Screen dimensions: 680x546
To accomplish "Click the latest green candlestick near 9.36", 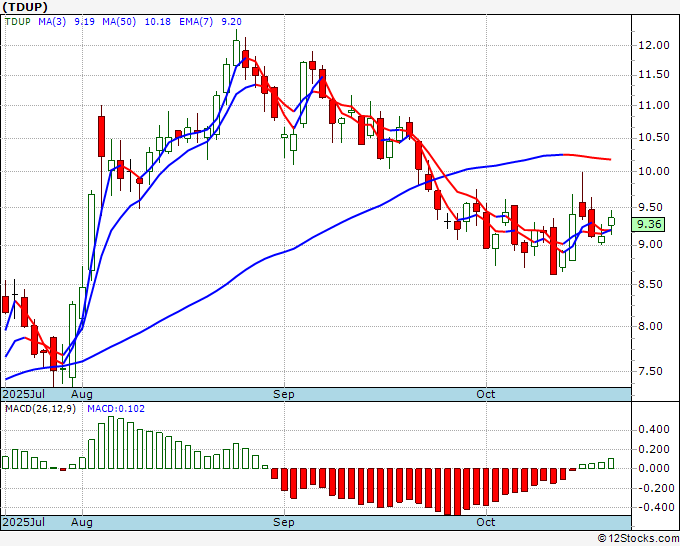I will (611, 222).
